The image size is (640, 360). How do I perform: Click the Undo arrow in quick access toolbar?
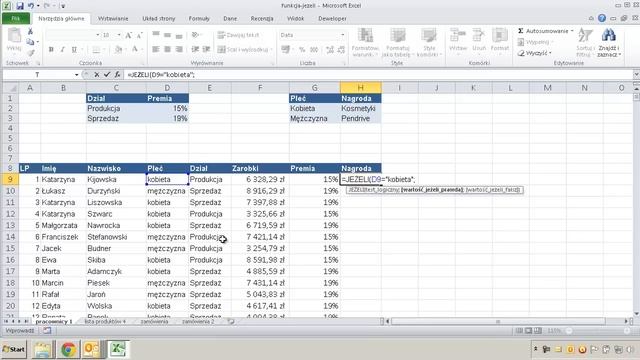(x=31, y=6)
